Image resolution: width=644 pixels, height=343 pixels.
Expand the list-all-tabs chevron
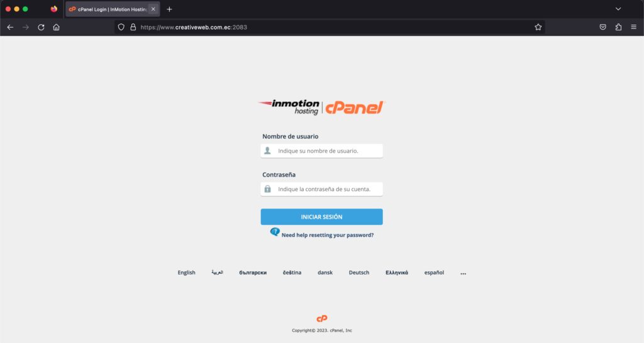[x=618, y=9]
